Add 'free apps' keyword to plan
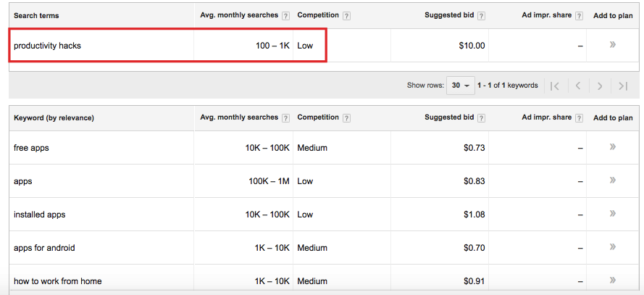This screenshot has height=295, width=644. 613,146
